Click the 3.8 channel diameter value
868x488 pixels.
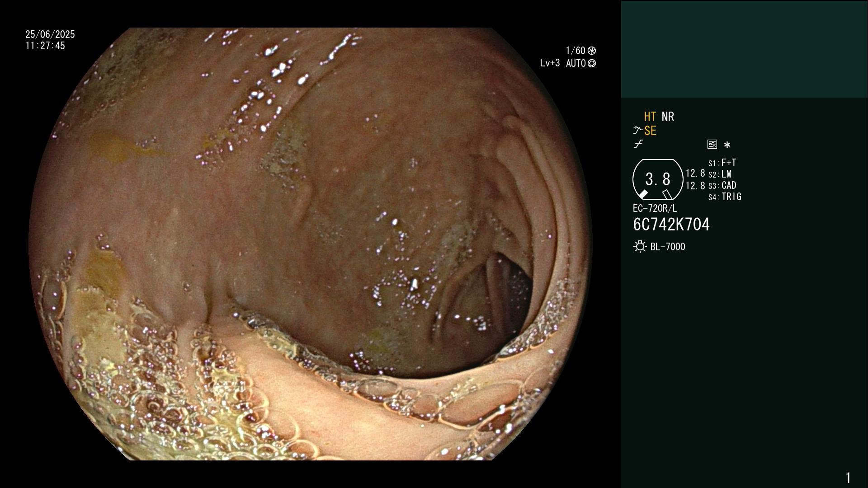click(658, 179)
